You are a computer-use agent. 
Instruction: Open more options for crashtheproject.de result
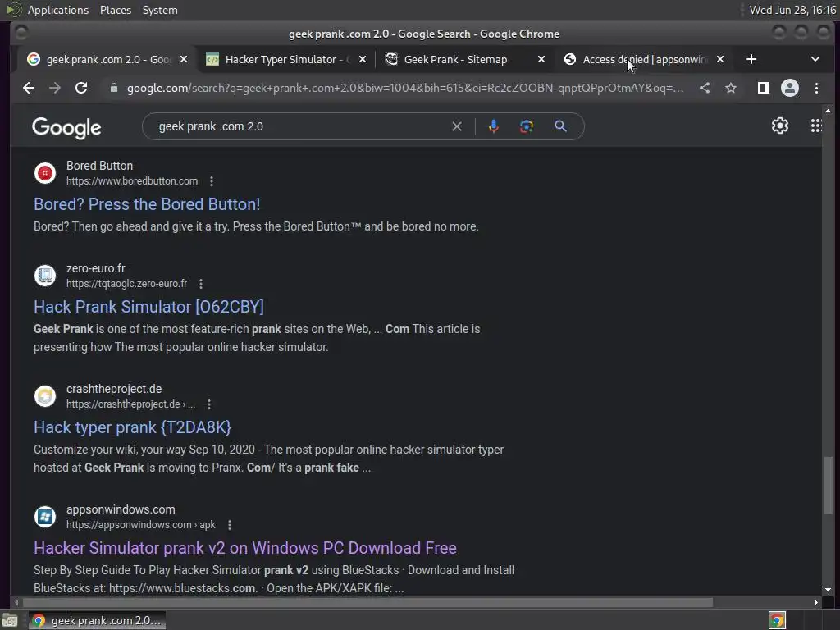[209, 404]
